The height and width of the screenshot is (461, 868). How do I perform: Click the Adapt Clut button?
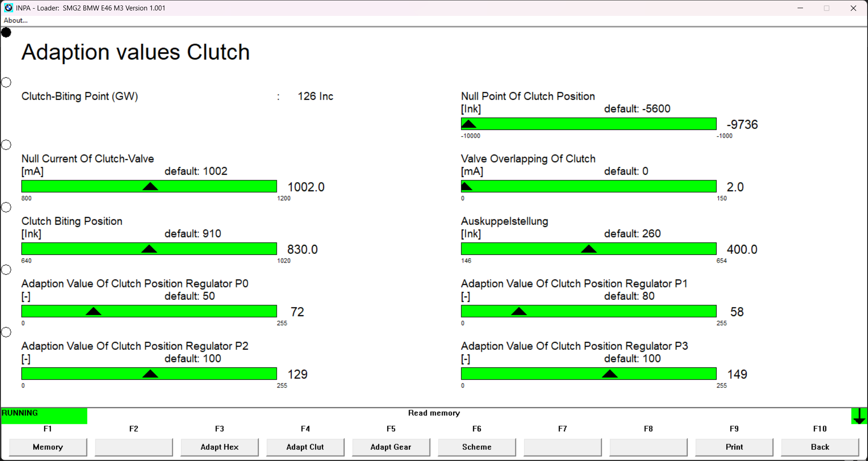tap(305, 447)
